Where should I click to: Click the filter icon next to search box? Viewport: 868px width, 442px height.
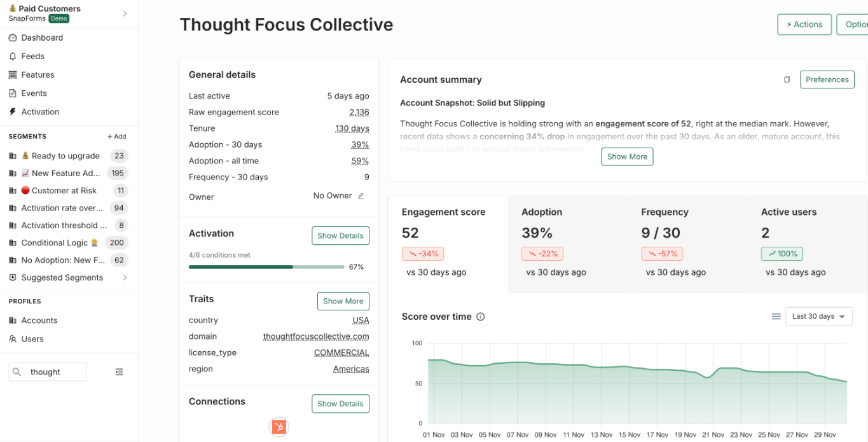click(x=119, y=372)
